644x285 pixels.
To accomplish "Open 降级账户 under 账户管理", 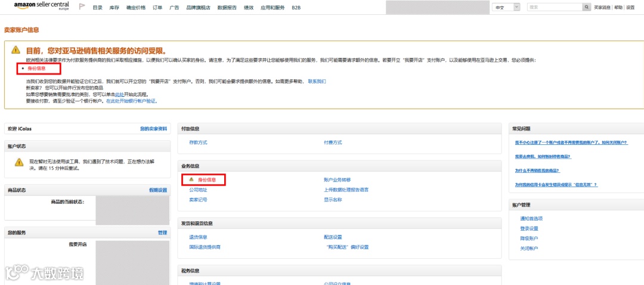I will click(529, 238).
